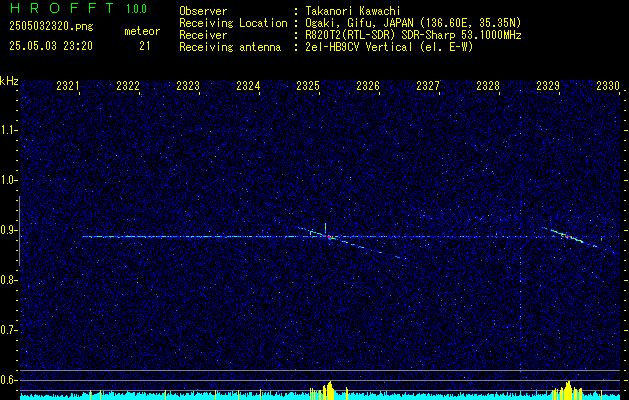Click the 1.1 kHz frequency label
This screenshot has height=400, width=629.
point(9,130)
